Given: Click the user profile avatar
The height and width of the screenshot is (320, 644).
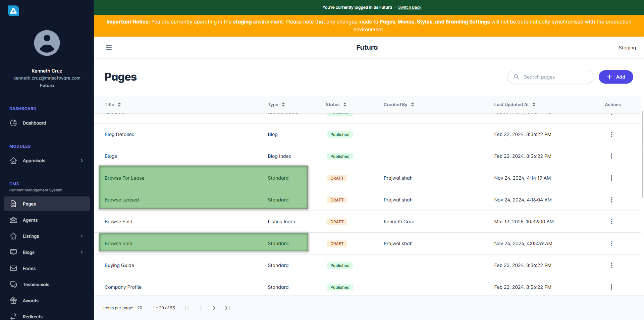Looking at the screenshot, I should 47,43.
